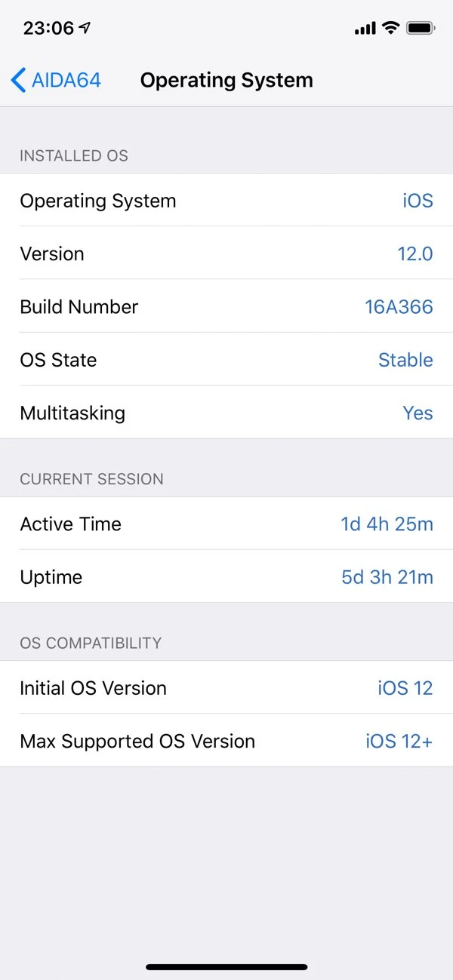453x980 pixels.
Task: Select the Initial OS Version row
Action: coord(226,688)
